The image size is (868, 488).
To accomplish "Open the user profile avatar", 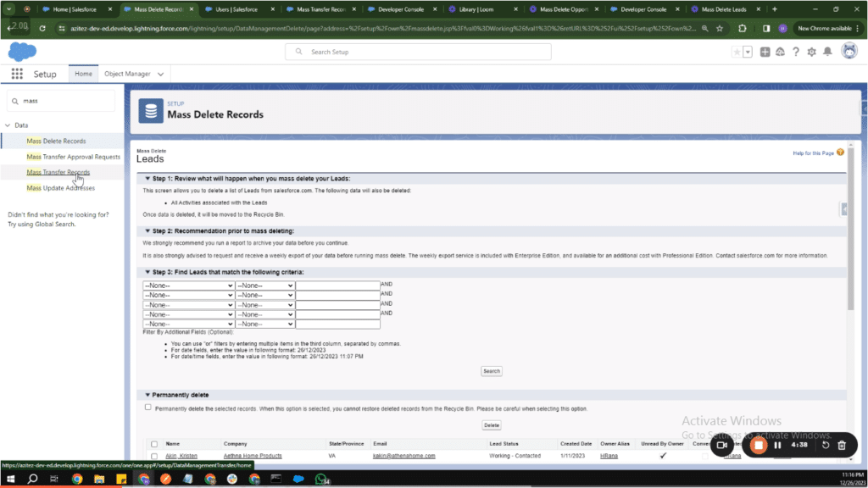I will tap(849, 52).
